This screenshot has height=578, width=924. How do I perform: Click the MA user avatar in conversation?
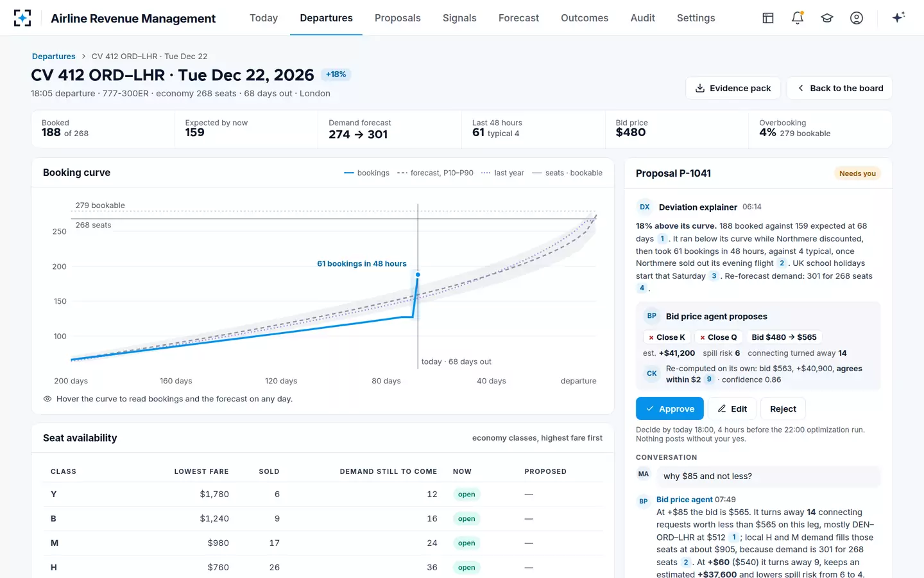pyautogui.click(x=644, y=474)
